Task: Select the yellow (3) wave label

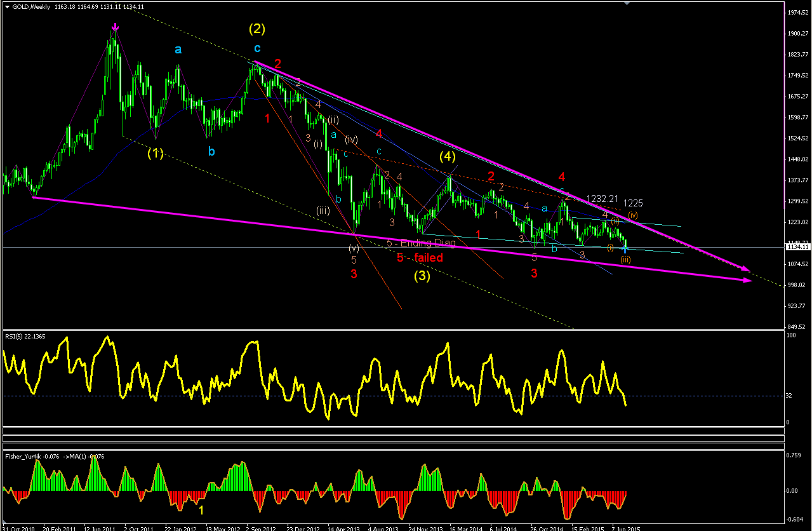Action: coord(423,276)
